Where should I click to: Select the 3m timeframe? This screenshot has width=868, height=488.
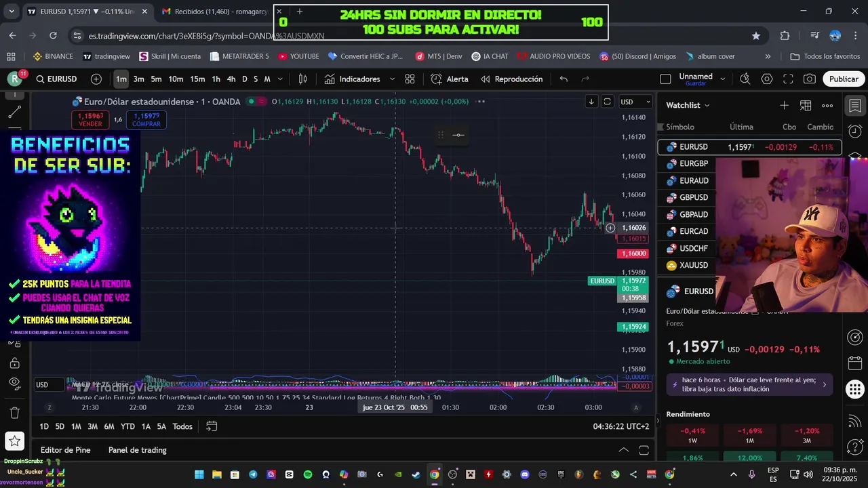tap(138, 79)
